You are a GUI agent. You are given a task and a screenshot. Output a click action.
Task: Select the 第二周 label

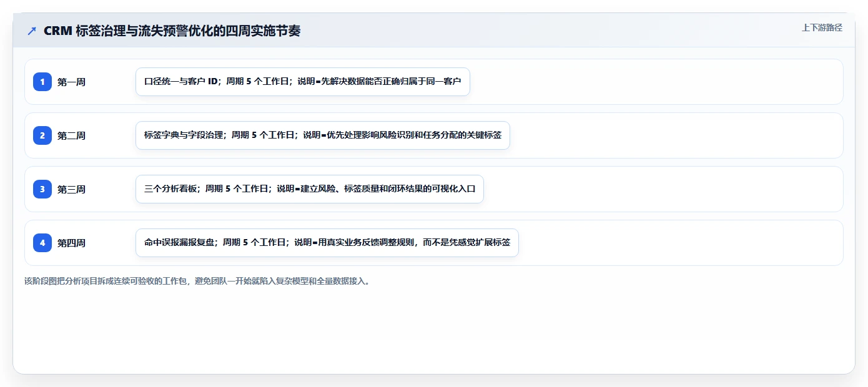[71, 135]
